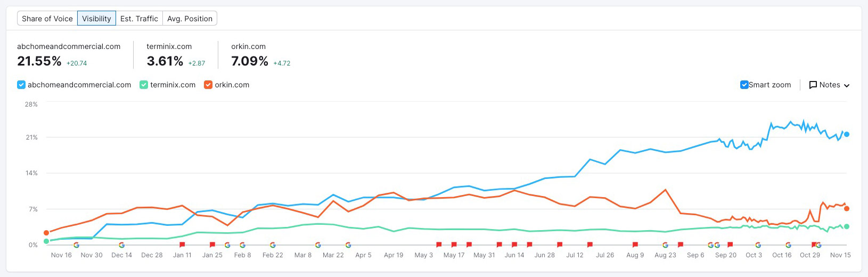The width and height of the screenshot is (868, 277).
Task: Click the red note flag above May 17
Action: 454,245
